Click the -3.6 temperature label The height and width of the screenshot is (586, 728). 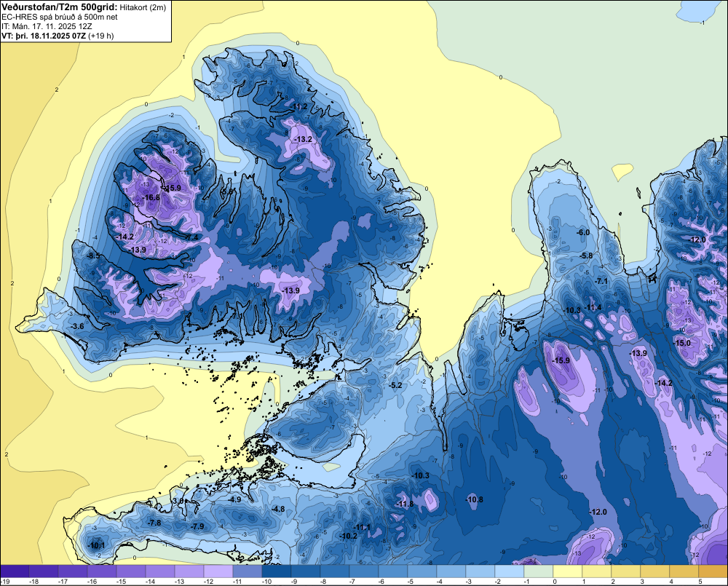tap(77, 326)
